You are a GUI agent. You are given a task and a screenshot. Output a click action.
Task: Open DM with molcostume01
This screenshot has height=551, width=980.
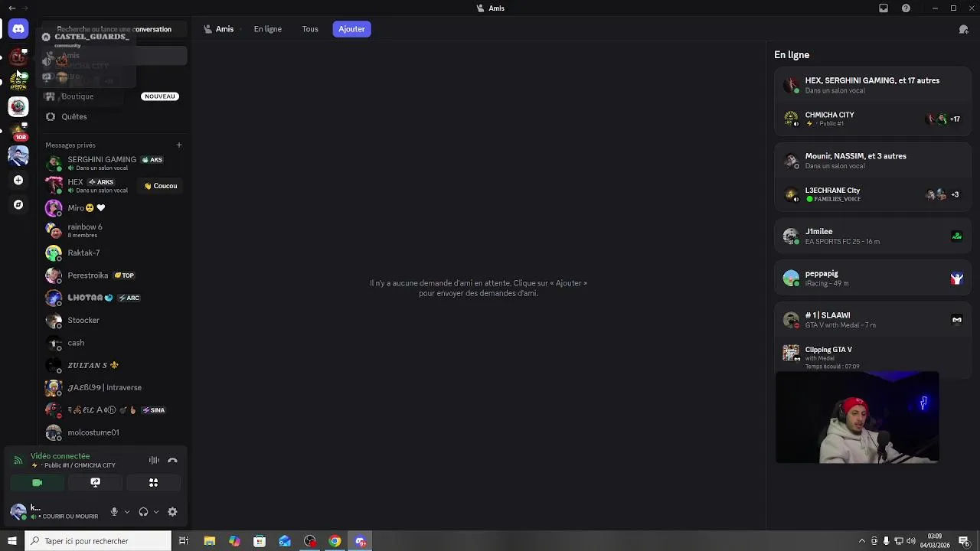(115, 432)
